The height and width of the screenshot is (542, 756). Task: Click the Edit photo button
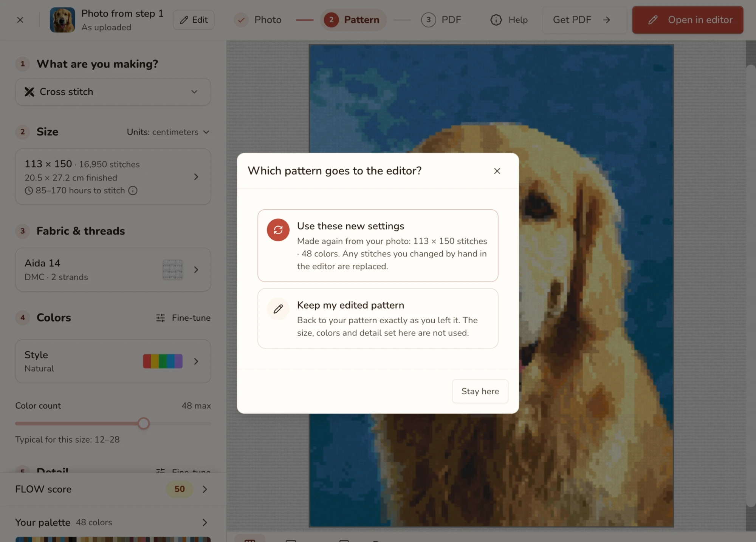[x=194, y=20]
